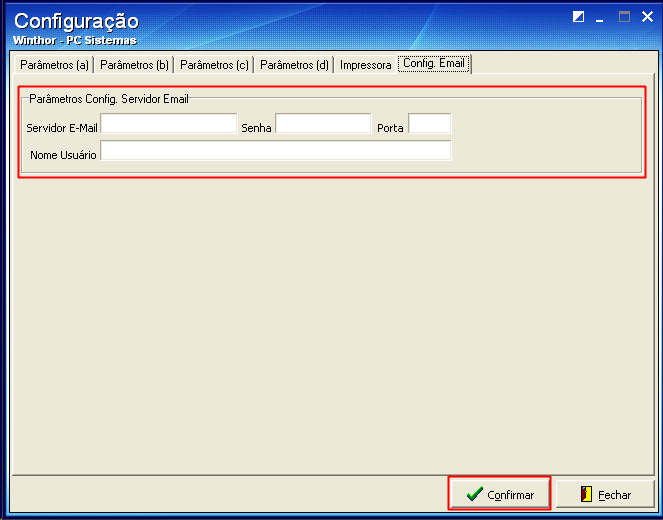Open the Impressora tab
Screen dimensions: 663x520
click(x=365, y=65)
